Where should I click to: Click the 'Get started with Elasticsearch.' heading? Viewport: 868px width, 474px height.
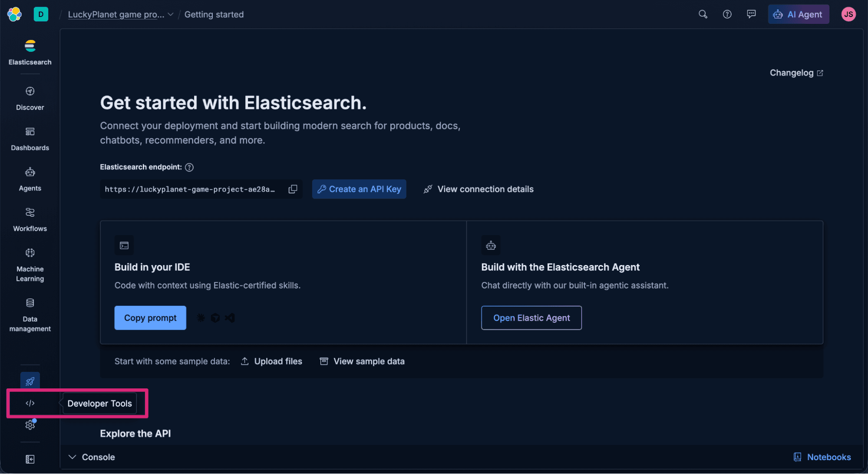point(233,103)
